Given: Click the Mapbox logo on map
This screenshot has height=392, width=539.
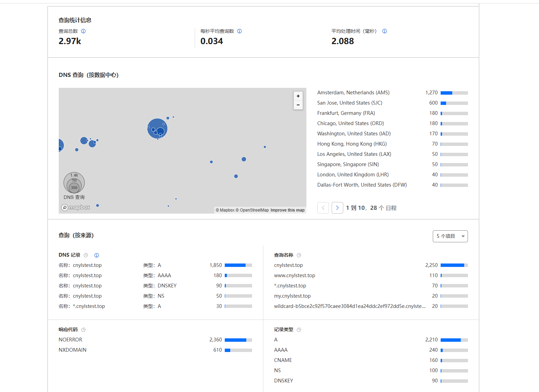Looking at the screenshot, I should [x=76, y=207].
